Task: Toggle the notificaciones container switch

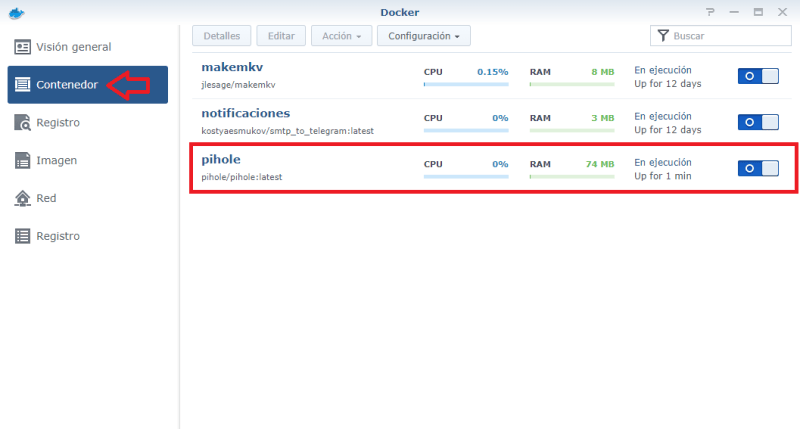Action: click(x=758, y=122)
